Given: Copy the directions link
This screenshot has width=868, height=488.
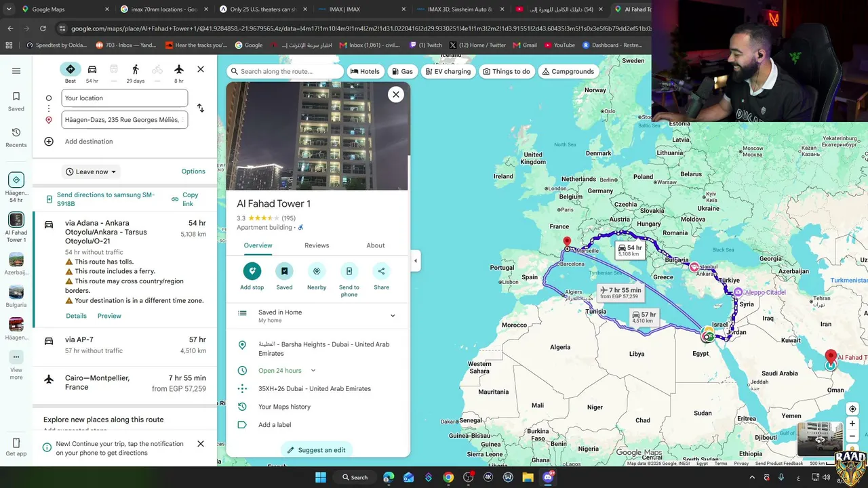Looking at the screenshot, I should click(x=185, y=199).
